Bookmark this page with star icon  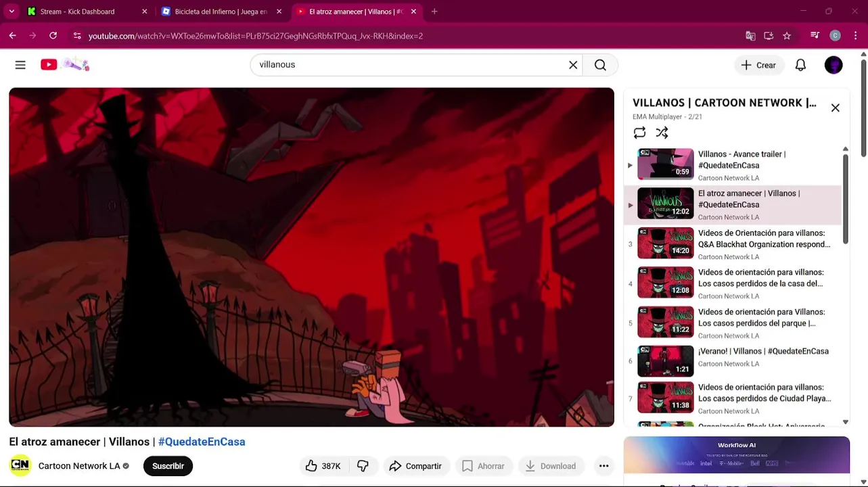[787, 36]
